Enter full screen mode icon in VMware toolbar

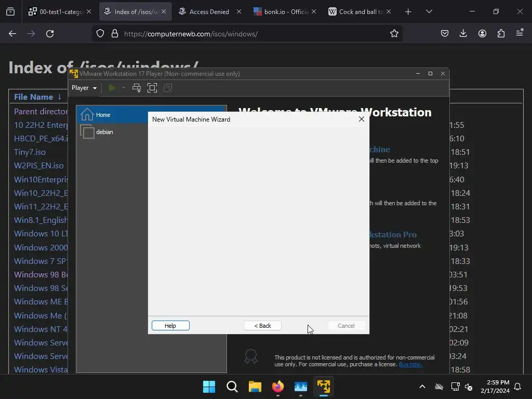(152, 88)
